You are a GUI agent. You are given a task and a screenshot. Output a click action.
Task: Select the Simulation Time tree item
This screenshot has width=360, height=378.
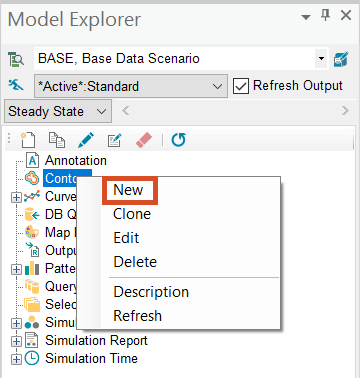point(91,358)
